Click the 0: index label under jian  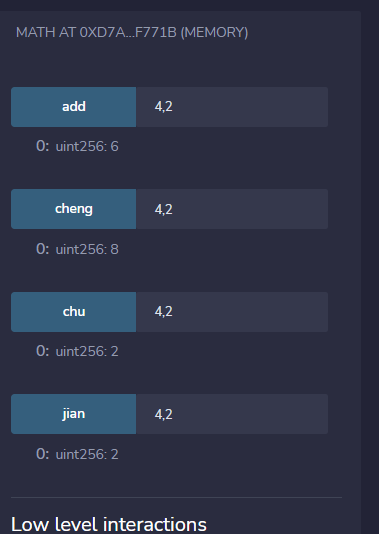tap(43, 454)
